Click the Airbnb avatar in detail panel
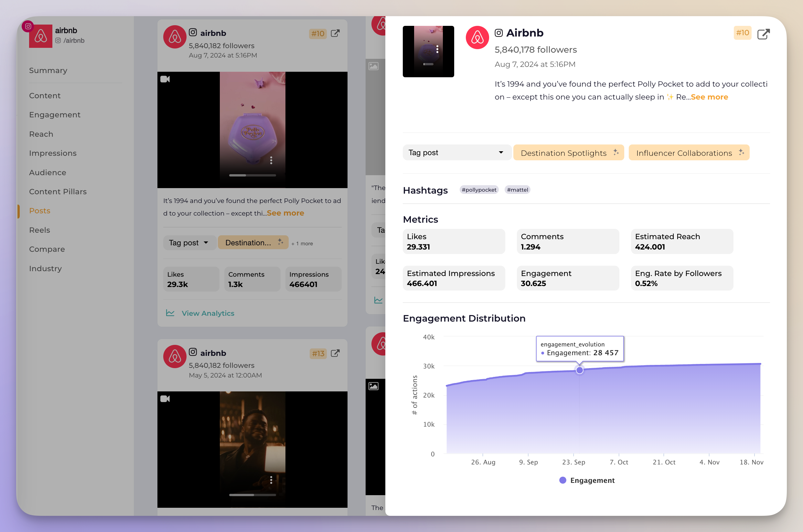Screen dimensions: 803x532 point(477,37)
